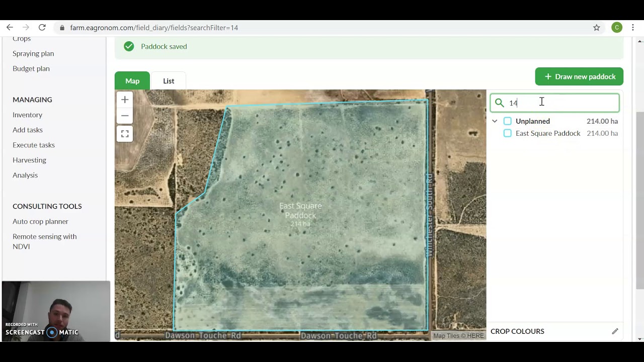Open the Chrome profile avatar
Screen dimensions: 644x362
617,28
